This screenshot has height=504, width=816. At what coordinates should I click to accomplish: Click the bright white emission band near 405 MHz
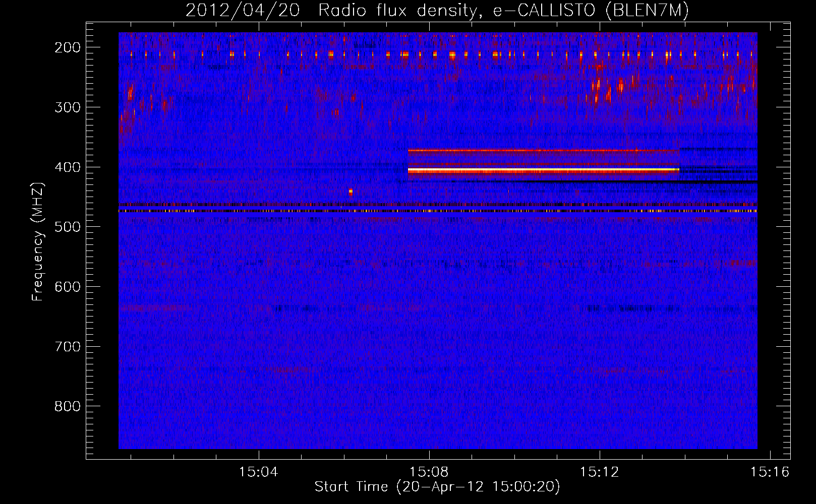point(544,171)
